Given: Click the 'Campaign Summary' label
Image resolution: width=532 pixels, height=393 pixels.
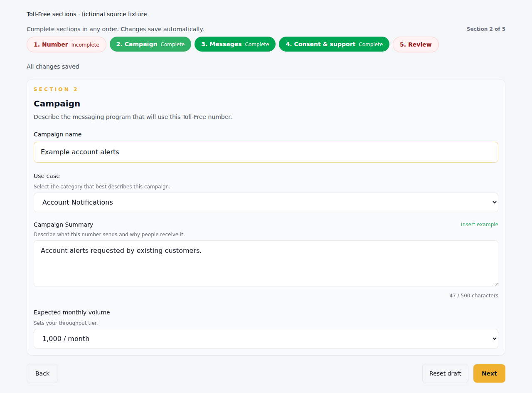Looking at the screenshot, I should coord(63,225).
